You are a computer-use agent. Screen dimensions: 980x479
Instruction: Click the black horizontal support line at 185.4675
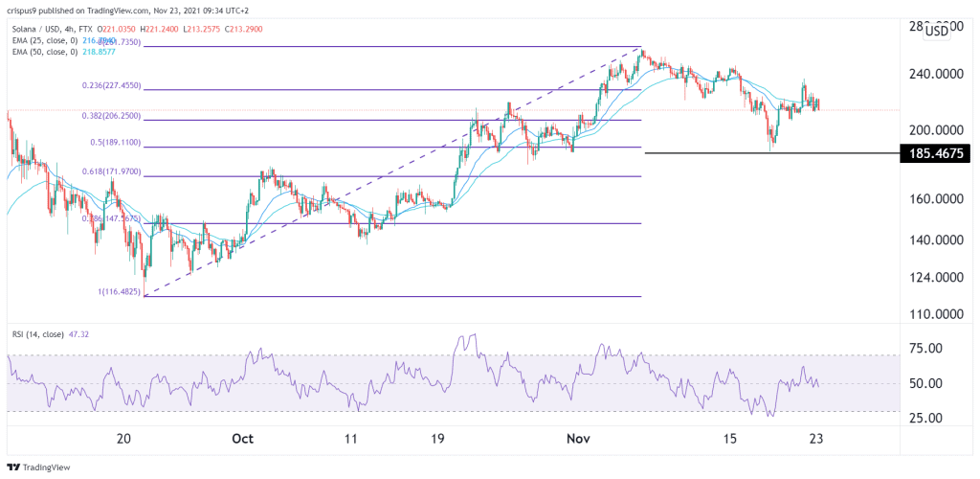[x=772, y=152]
